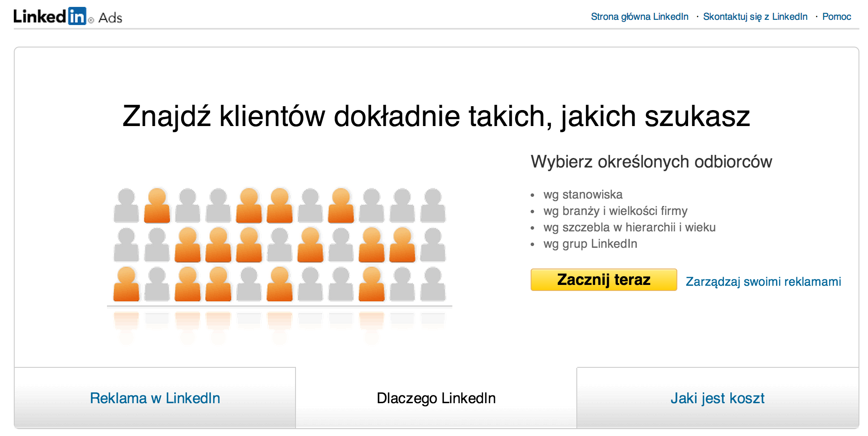Click the LinkedIn Ads logo

point(68,16)
